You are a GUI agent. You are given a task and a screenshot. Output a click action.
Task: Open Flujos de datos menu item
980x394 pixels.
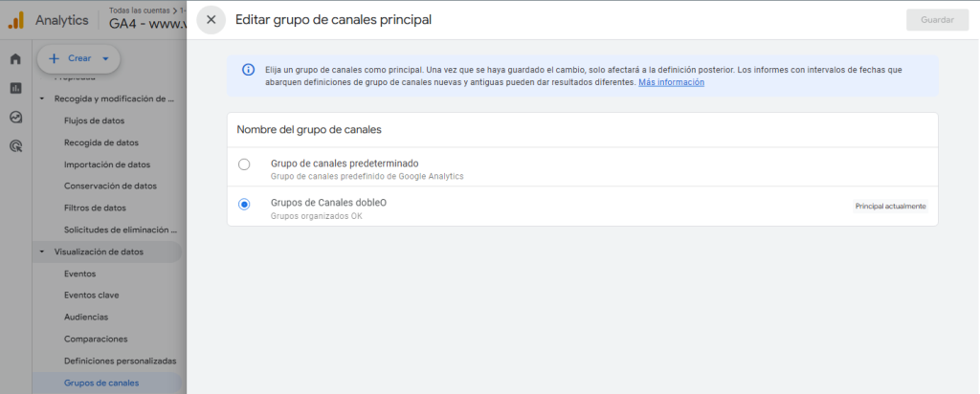94,120
